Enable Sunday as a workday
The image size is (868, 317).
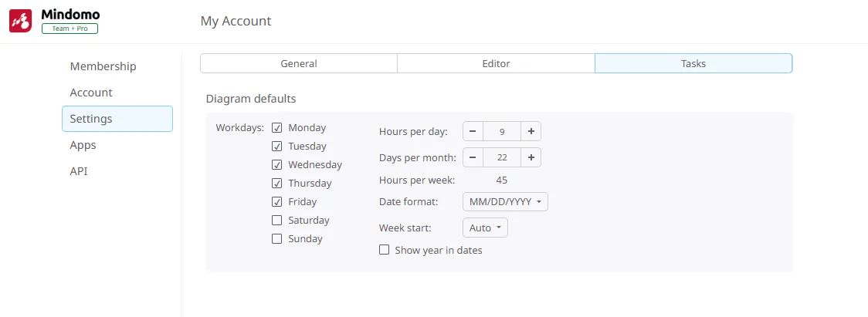coord(276,239)
